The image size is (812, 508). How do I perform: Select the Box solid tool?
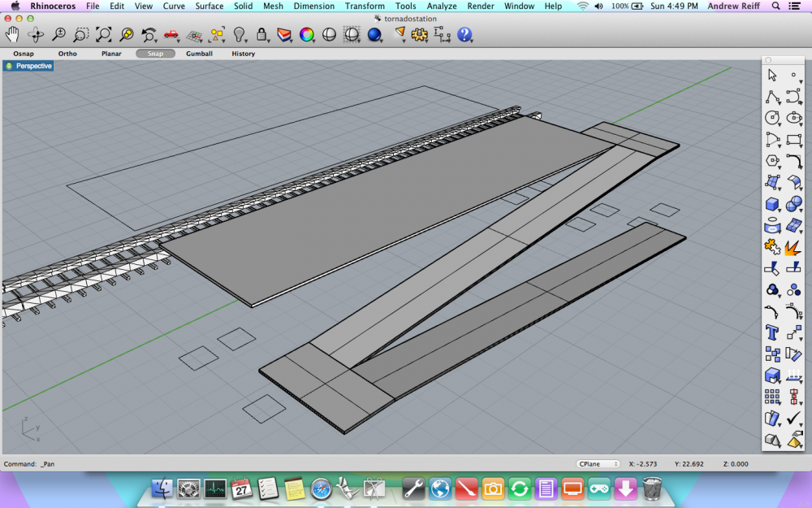point(772,204)
